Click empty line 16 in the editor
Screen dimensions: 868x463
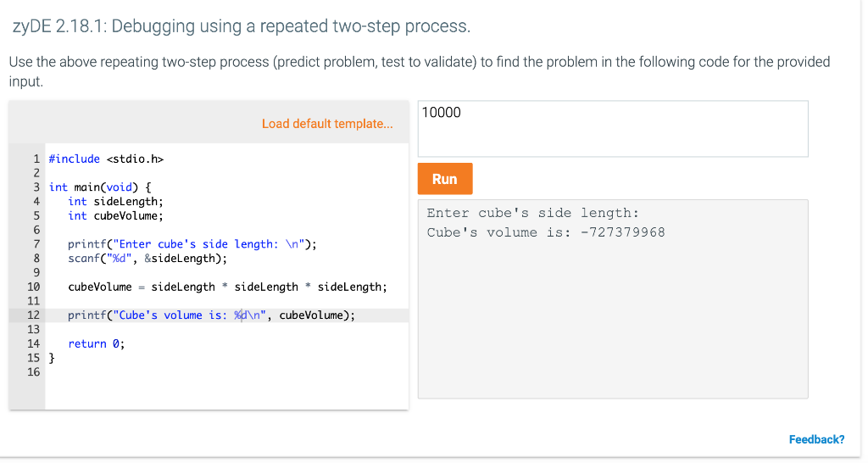coord(227,372)
